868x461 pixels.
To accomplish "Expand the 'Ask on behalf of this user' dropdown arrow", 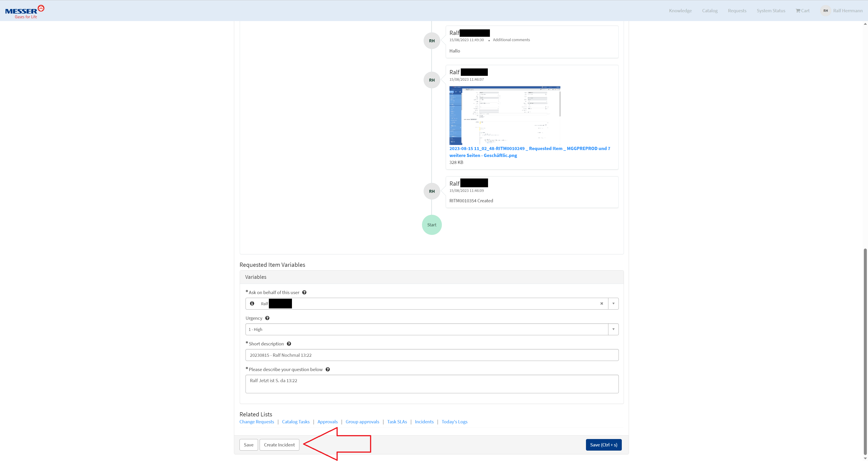I will (x=613, y=304).
